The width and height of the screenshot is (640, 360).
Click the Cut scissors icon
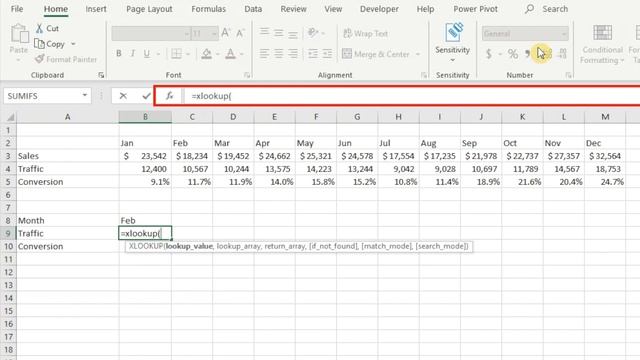click(x=39, y=29)
